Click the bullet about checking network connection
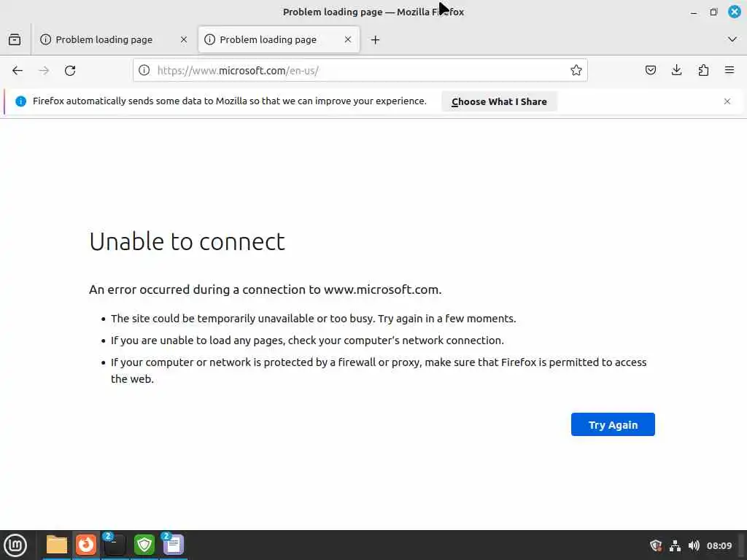The width and height of the screenshot is (747, 560). pyautogui.click(x=307, y=341)
